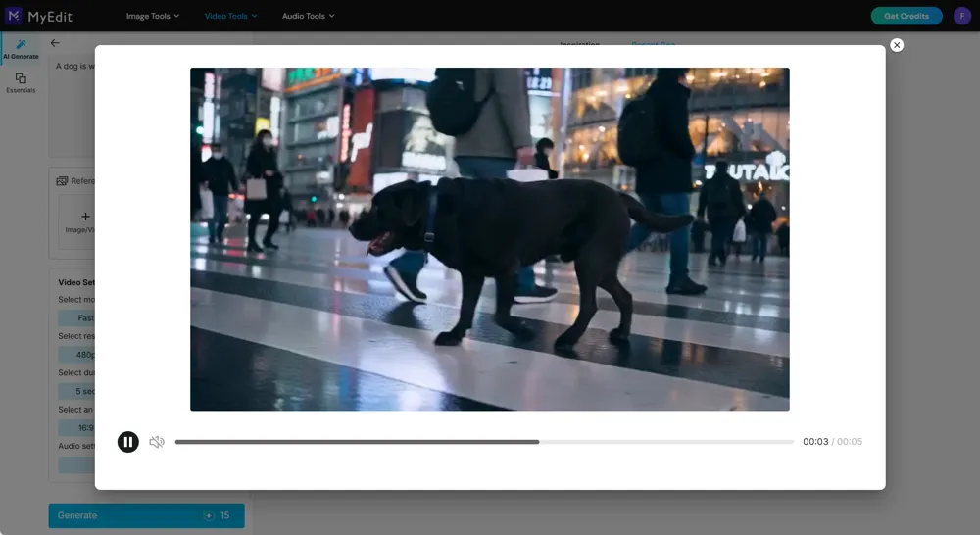The height and width of the screenshot is (535, 980).
Task: Open the Audio Tools menu
Action: point(308,16)
